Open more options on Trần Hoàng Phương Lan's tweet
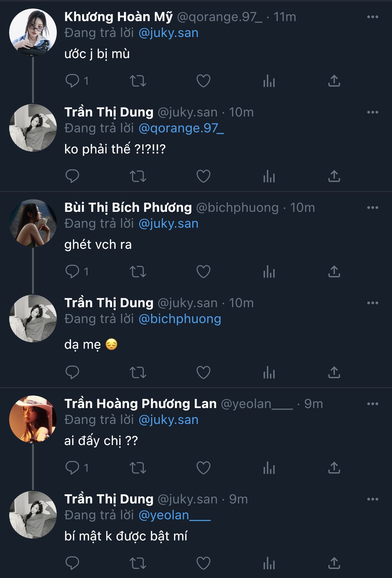Viewport: 392px width, 578px height. (372, 404)
